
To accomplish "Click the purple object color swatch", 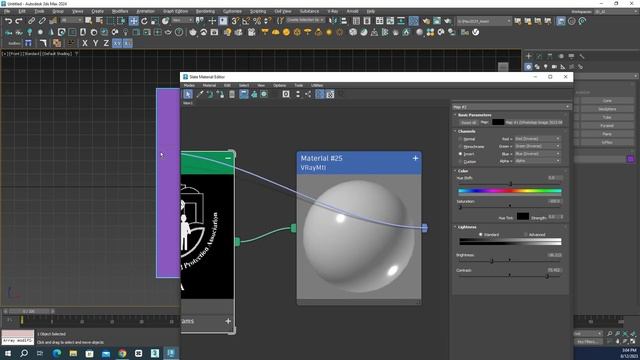I will click(631, 159).
